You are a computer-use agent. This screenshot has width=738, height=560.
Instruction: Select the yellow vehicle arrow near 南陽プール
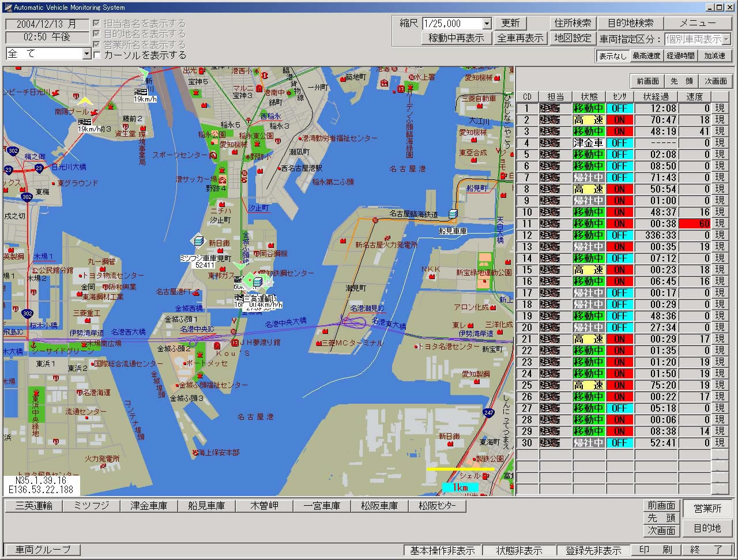[x=85, y=101]
